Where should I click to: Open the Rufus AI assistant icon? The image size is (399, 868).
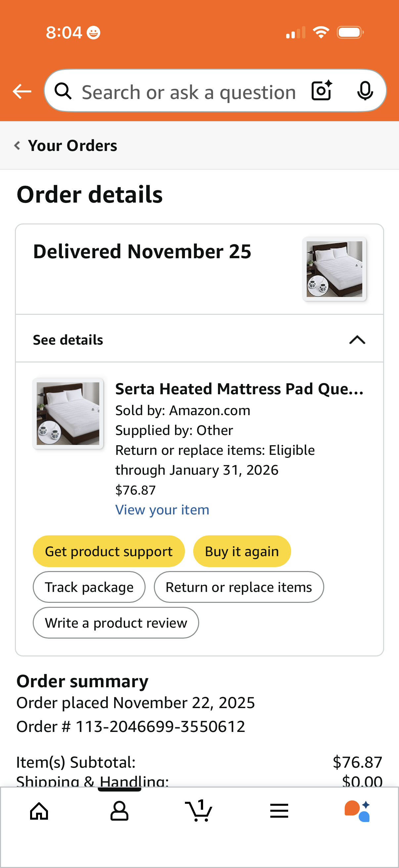coord(357,811)
